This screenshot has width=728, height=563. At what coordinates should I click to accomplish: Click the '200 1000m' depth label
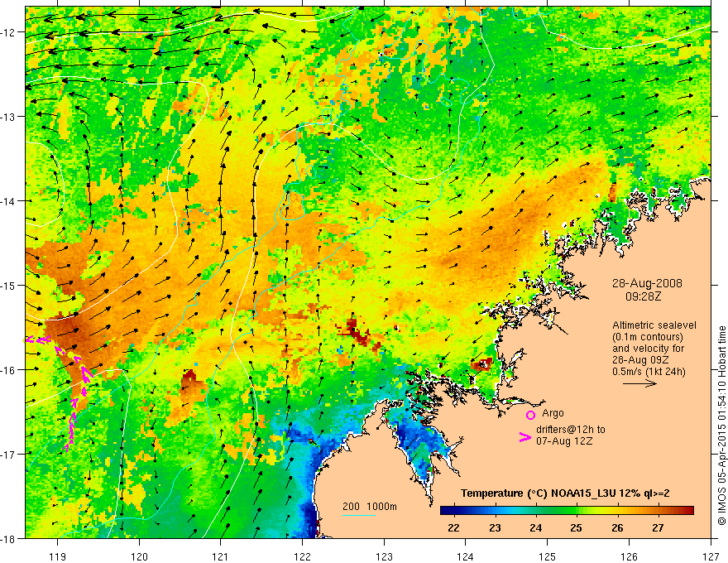tap(370, 507)
